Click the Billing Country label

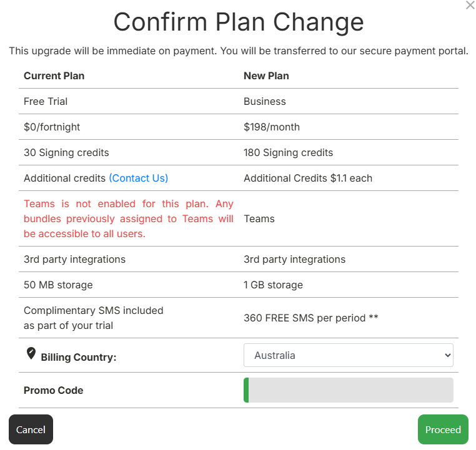pyautogui.click(x=79, y=358)
